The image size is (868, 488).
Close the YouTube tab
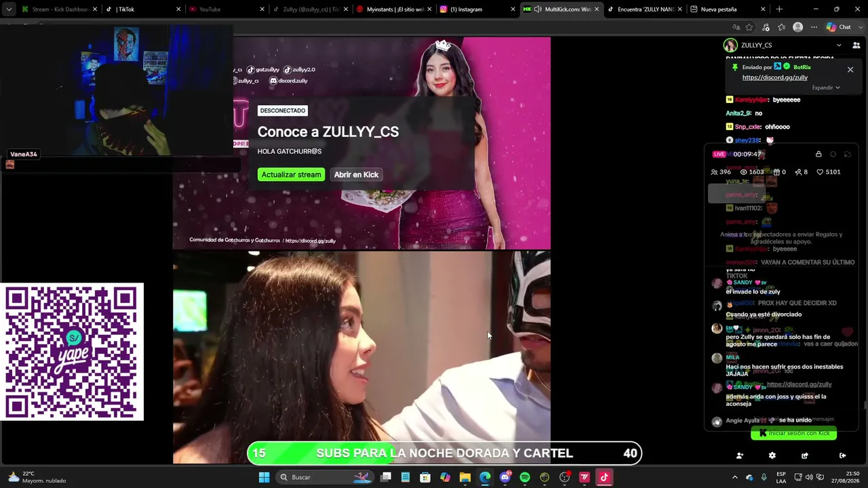(x=262, y=9)
